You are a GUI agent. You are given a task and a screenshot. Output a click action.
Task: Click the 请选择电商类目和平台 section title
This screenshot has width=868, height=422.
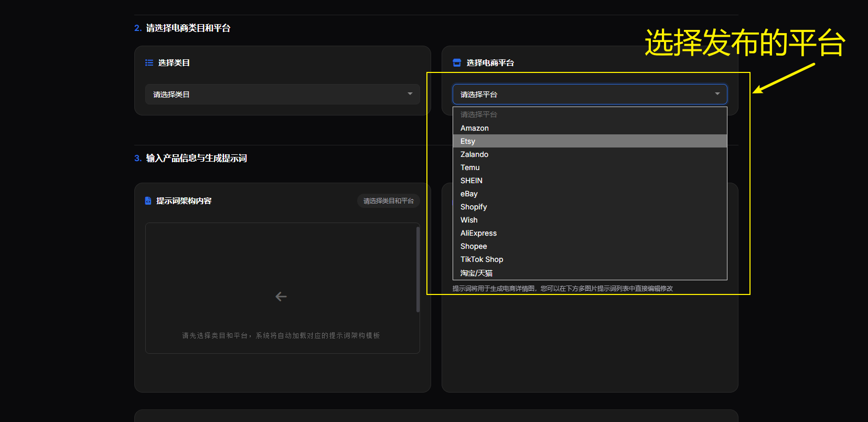tap(188, 28)
